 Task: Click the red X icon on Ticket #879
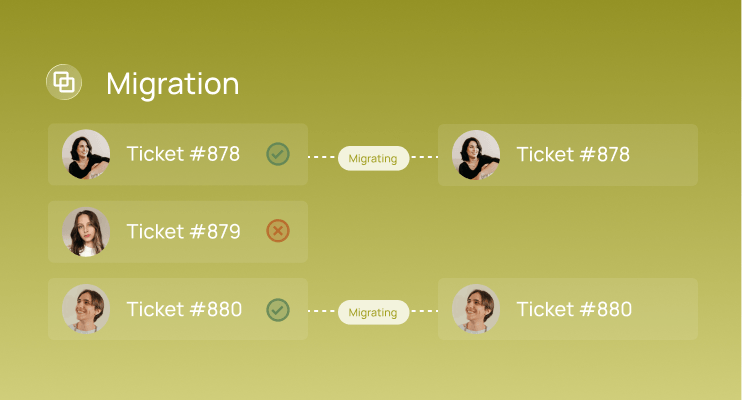(278, 231)
